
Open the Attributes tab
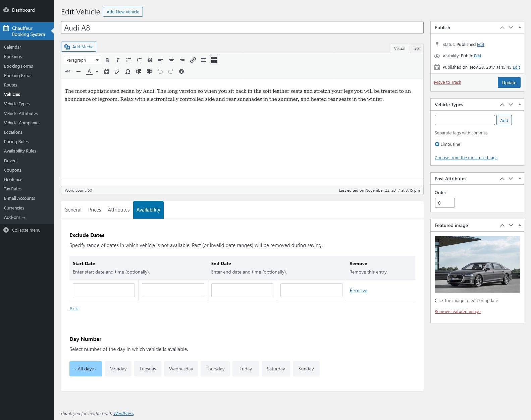pos(119,210)
